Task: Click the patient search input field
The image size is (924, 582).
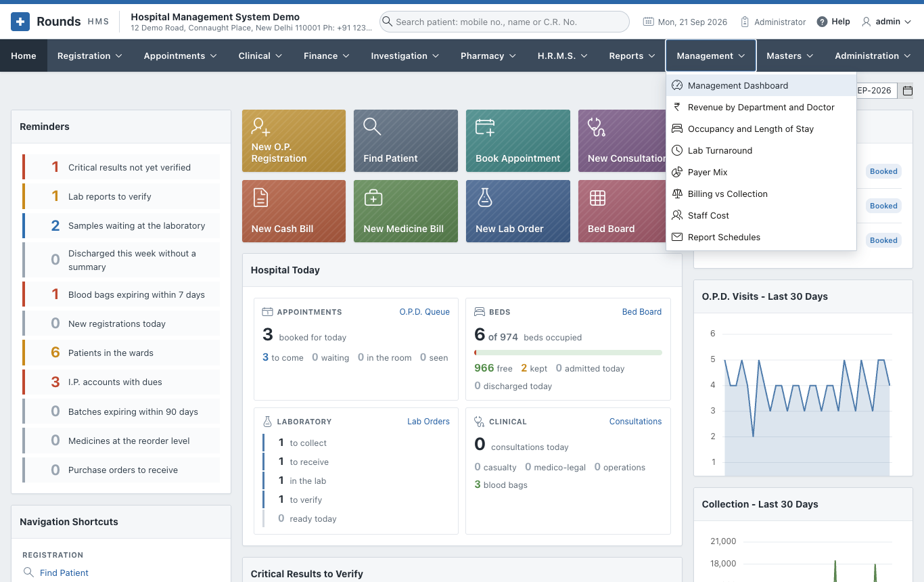Action: [x=505, y=22]
